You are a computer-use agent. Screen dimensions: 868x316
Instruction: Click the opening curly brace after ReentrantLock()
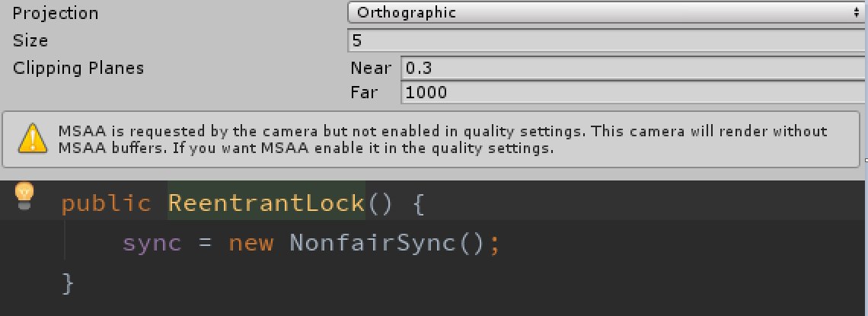coord(419,204)
